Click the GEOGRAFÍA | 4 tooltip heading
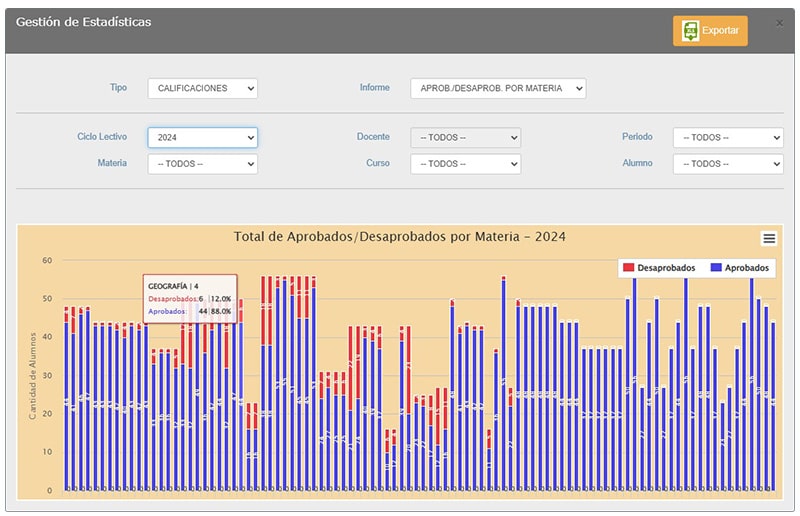Viewport: 800px width, 516px height. (x=173, y=286)
